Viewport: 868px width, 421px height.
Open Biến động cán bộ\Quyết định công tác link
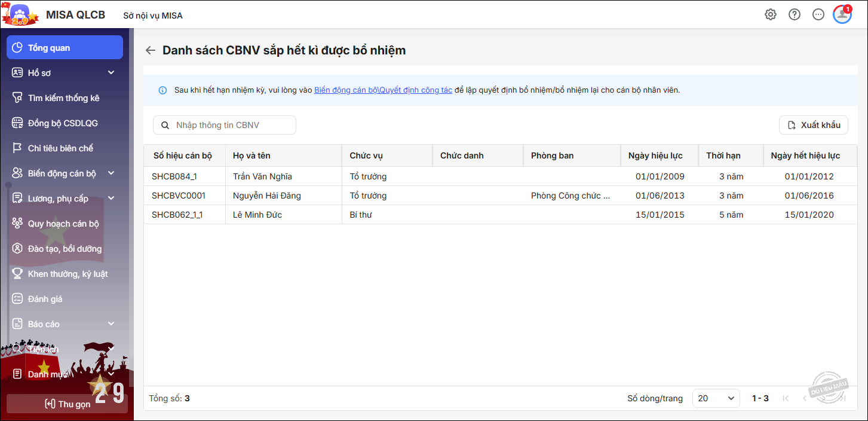383,90
